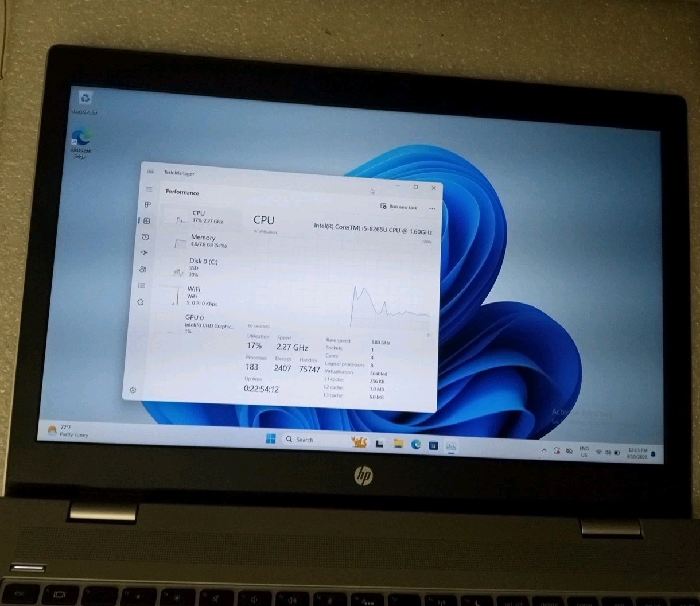Click the 'Up time' value 0:22:54:12
Viewport: 700px width, 606px height.
261,389
